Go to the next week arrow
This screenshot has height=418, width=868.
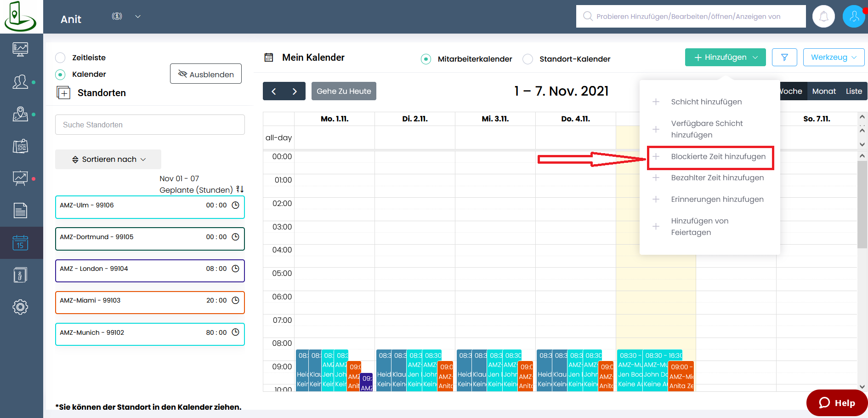click(x=295, y=91)
